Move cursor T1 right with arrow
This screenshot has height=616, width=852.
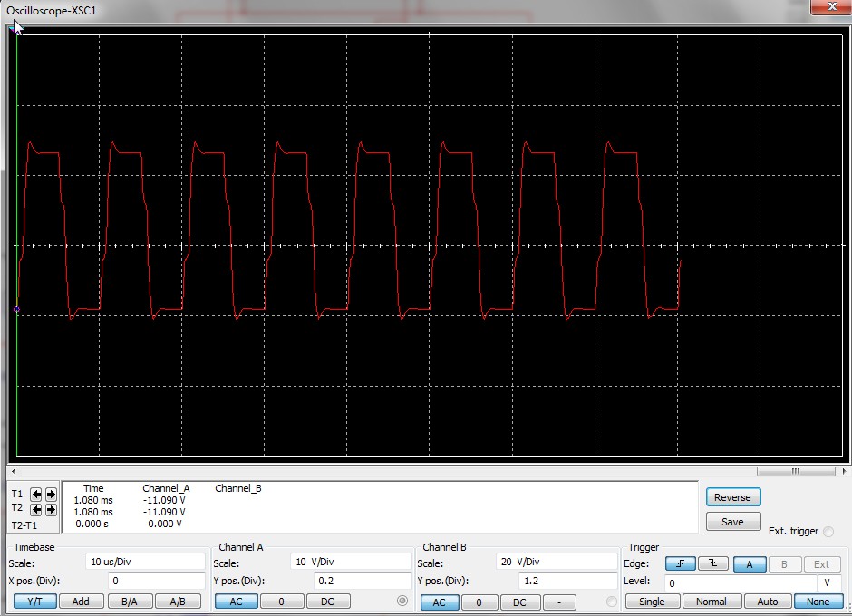51,494
